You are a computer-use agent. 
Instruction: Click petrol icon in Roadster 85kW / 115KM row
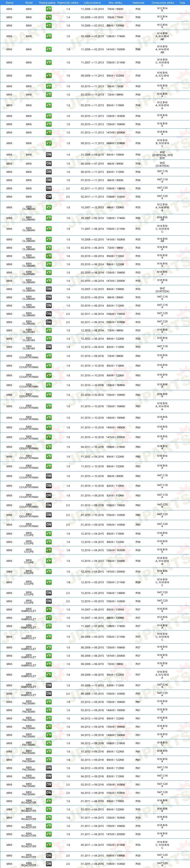pos(49,801)
